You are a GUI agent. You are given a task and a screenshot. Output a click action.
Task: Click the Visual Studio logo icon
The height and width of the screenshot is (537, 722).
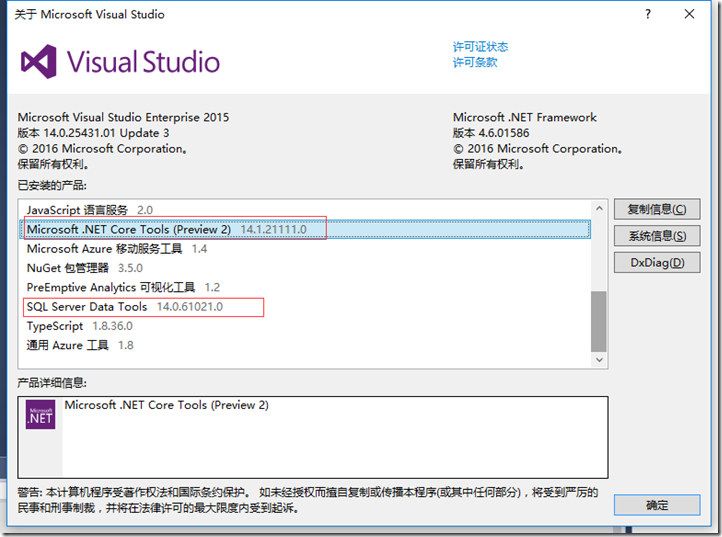tap(39, 62)
